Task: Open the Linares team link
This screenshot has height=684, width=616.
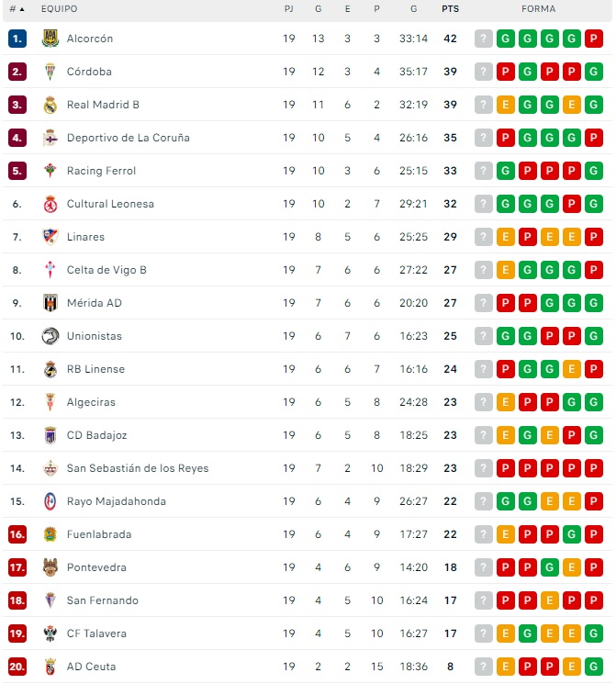Action: [x=85, y=237]
